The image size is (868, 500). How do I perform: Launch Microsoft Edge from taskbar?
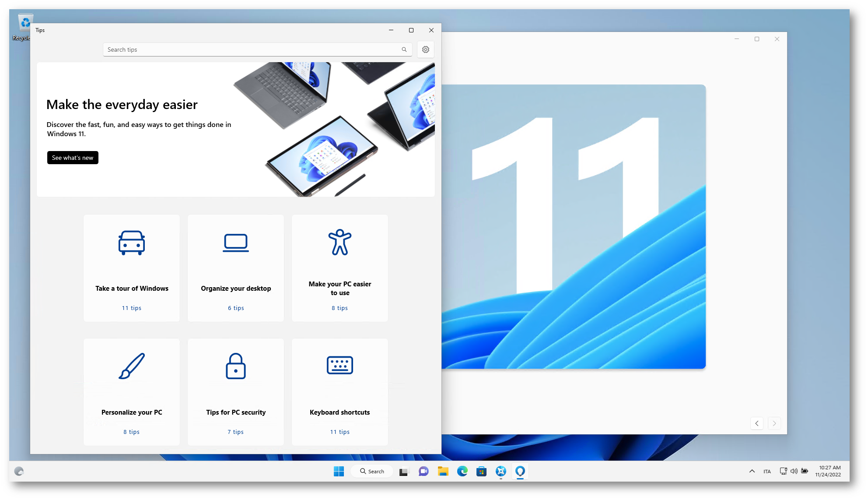(x=462, y=471)
